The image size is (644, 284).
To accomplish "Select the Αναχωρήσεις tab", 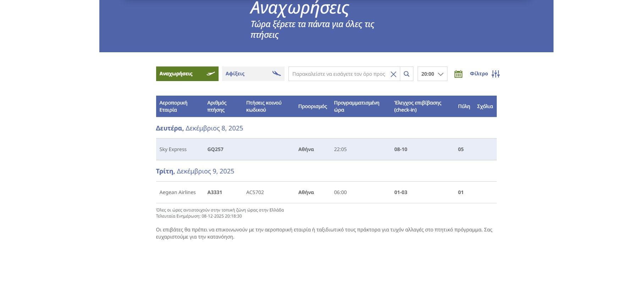I will [x=176, y=74].
